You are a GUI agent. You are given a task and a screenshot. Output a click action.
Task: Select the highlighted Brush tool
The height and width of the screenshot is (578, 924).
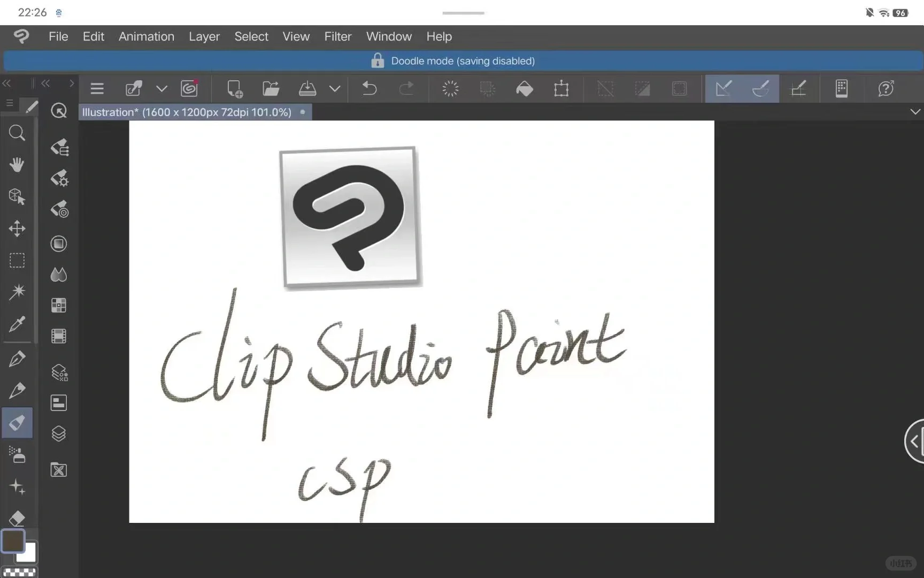17,423
